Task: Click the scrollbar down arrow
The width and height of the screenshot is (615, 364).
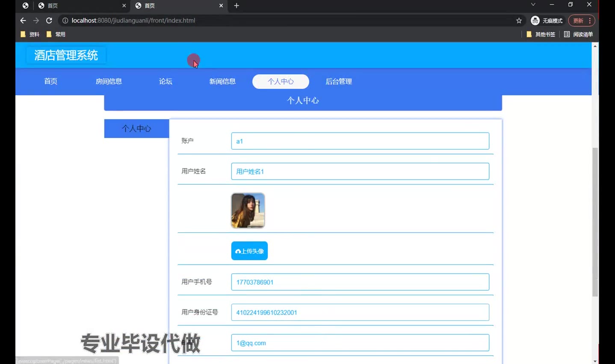Action: 595,361
